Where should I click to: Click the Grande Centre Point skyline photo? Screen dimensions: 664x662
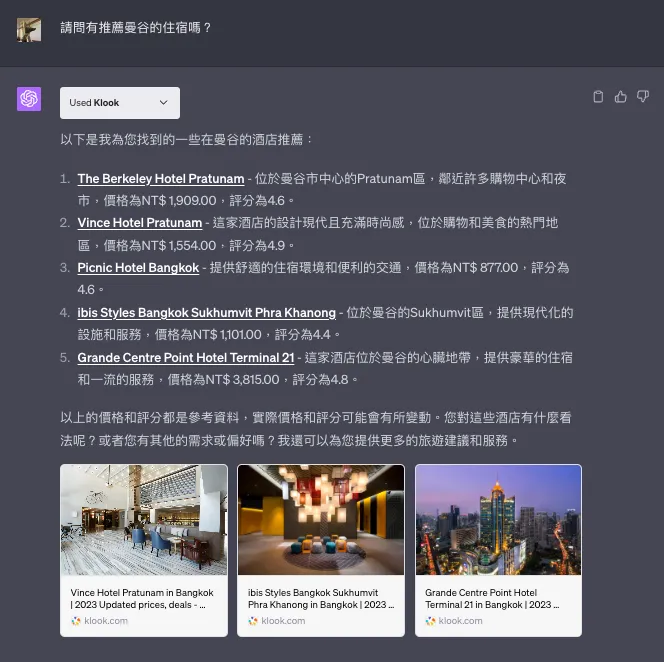[x=498, y=520]
